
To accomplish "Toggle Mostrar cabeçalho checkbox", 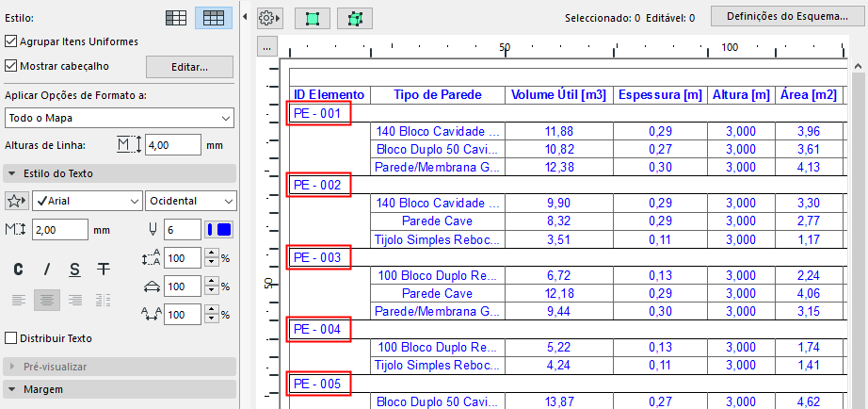I will tap(10, 66).
